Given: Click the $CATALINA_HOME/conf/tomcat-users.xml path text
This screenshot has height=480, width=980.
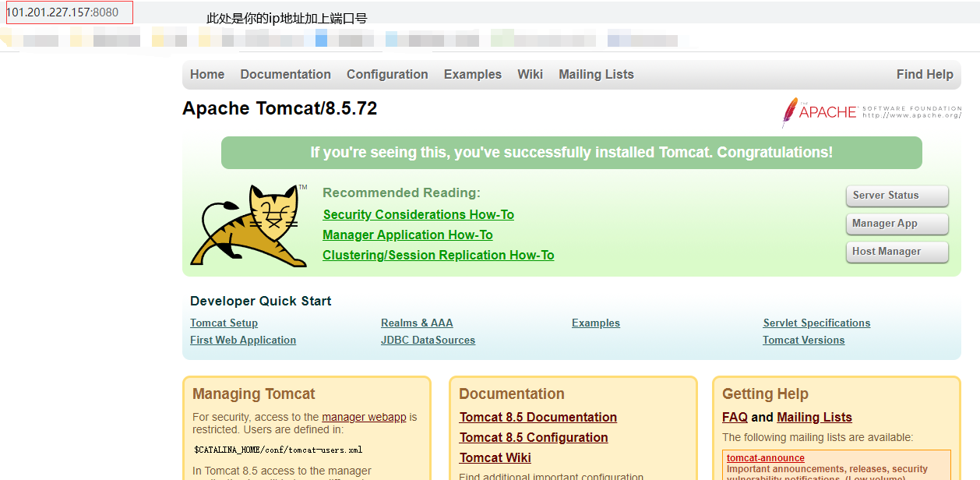Looking at the screenshot, I should 278,450.
